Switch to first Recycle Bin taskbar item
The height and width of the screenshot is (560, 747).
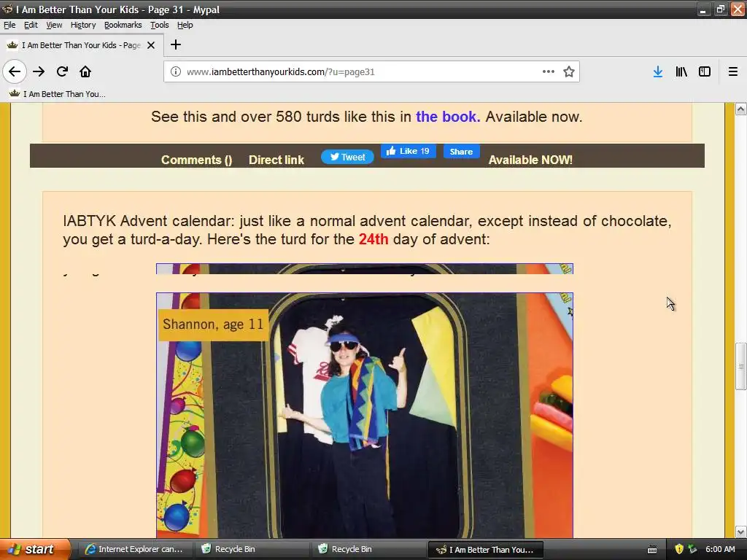point(252,549)
